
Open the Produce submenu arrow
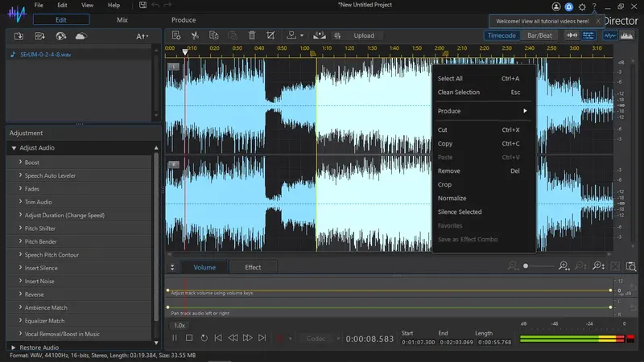pos(525,111)
